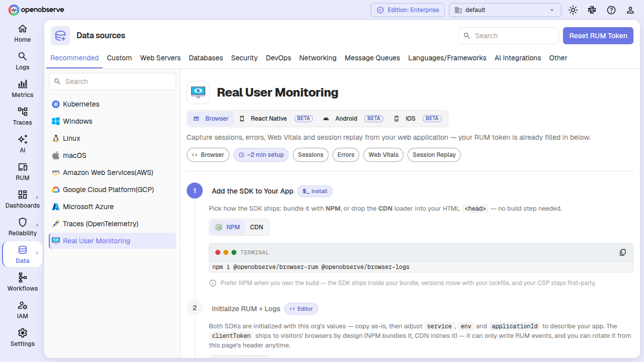The height and width of the screenshot is (362, 644).
Task: Click the npm install command text
Action: tap(311, 267)
